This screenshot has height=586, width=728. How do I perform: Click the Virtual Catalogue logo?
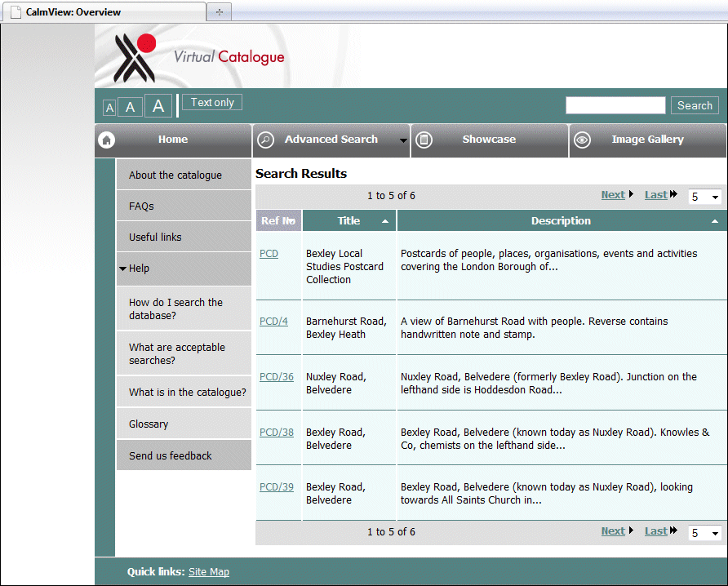tap(135, 55)
